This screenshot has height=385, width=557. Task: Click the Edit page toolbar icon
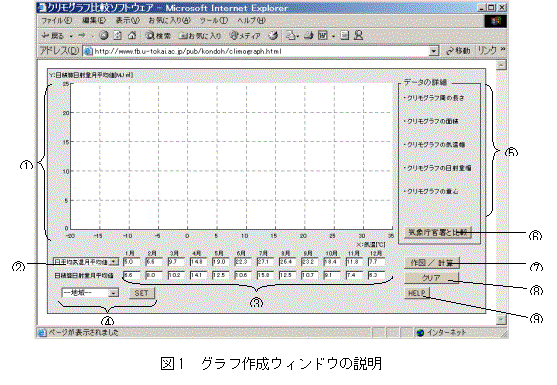tap(323, 35)
